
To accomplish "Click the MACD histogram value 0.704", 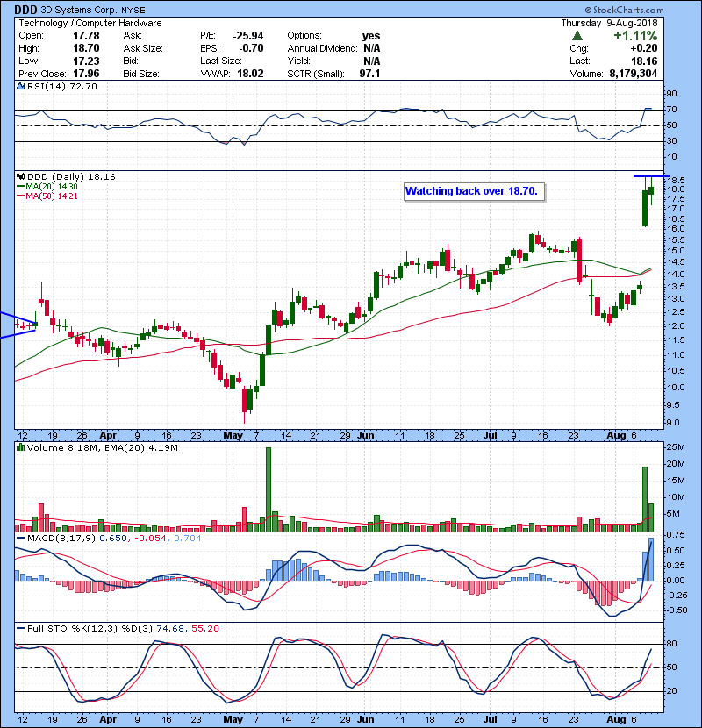I will 187,539.
